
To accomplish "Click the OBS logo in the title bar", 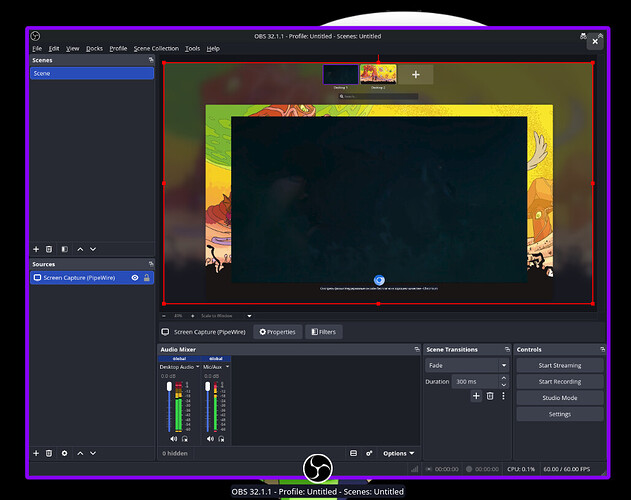I will pyautogui.click(x=35, y=36).
